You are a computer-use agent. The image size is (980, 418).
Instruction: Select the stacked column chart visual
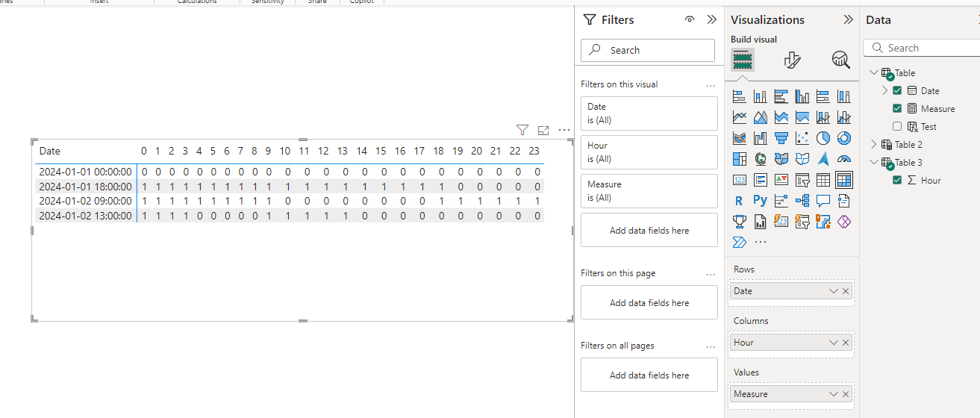pyautogui.click(x=761, y=96)
